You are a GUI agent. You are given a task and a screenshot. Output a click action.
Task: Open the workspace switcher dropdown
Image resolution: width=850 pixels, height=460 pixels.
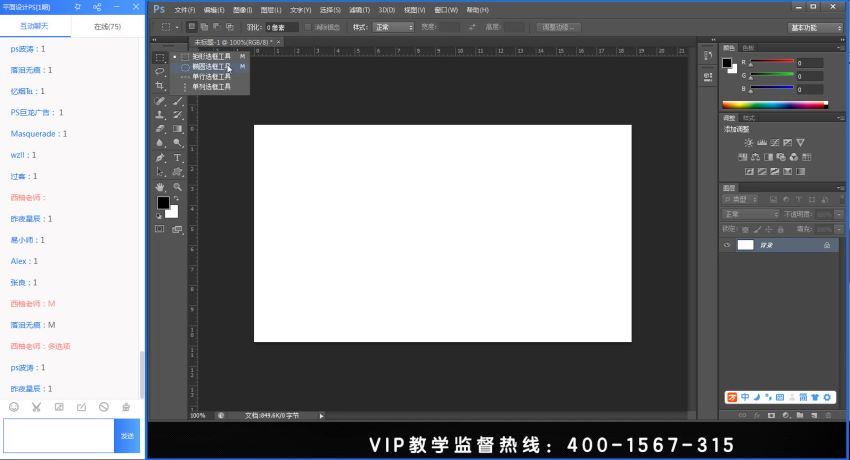point(815,27)
